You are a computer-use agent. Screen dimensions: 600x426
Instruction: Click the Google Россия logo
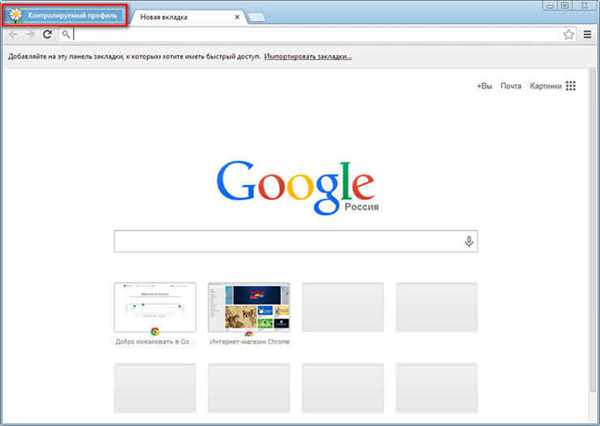tap(297, 188)
